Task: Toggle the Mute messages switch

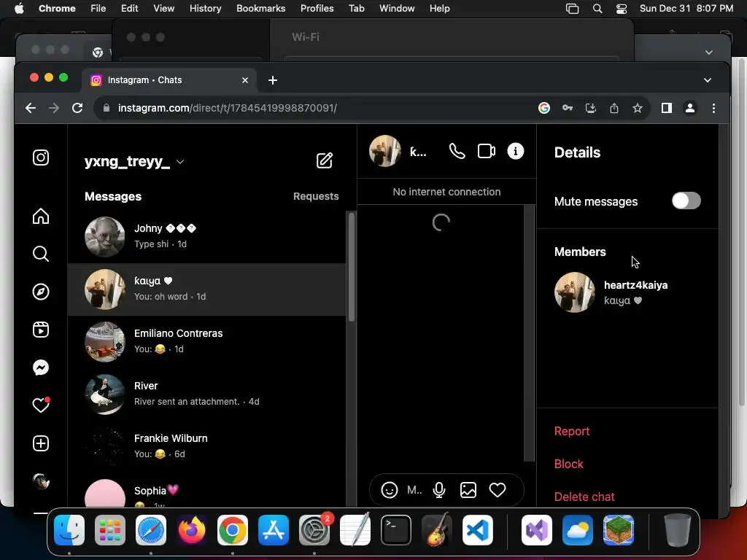Action: pos(686,201)
